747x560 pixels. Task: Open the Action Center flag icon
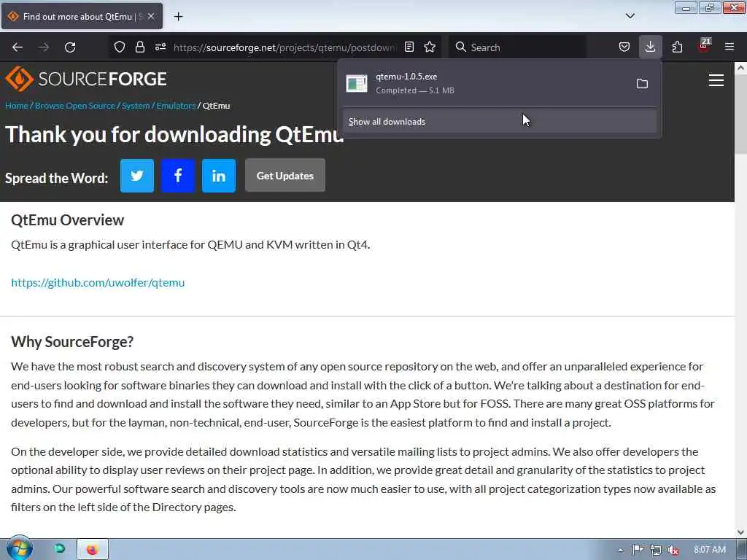pyautogui.click(x=638, y=550)
